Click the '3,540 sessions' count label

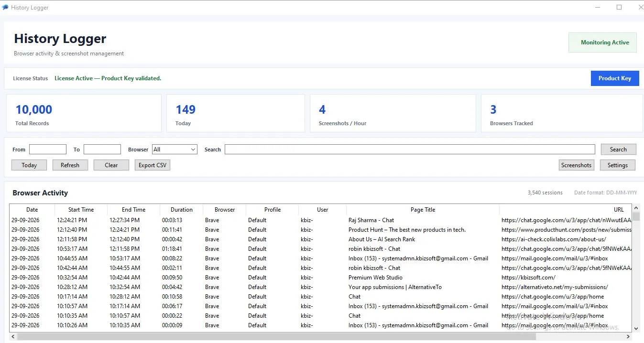coord(545,193)
